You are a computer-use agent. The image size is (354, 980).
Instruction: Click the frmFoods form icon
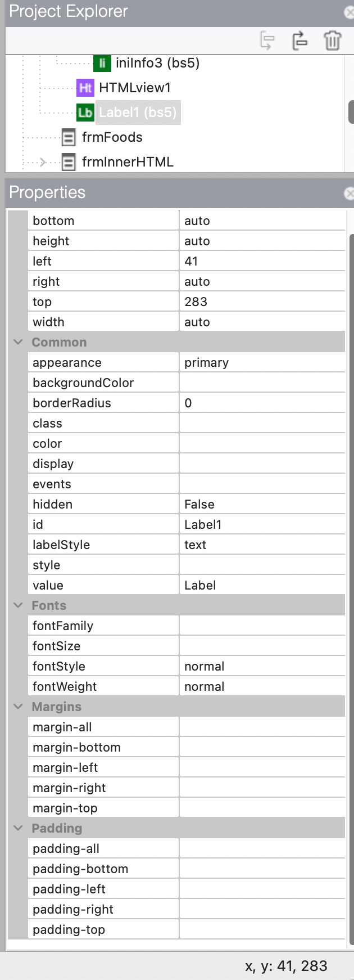[69, 137]
